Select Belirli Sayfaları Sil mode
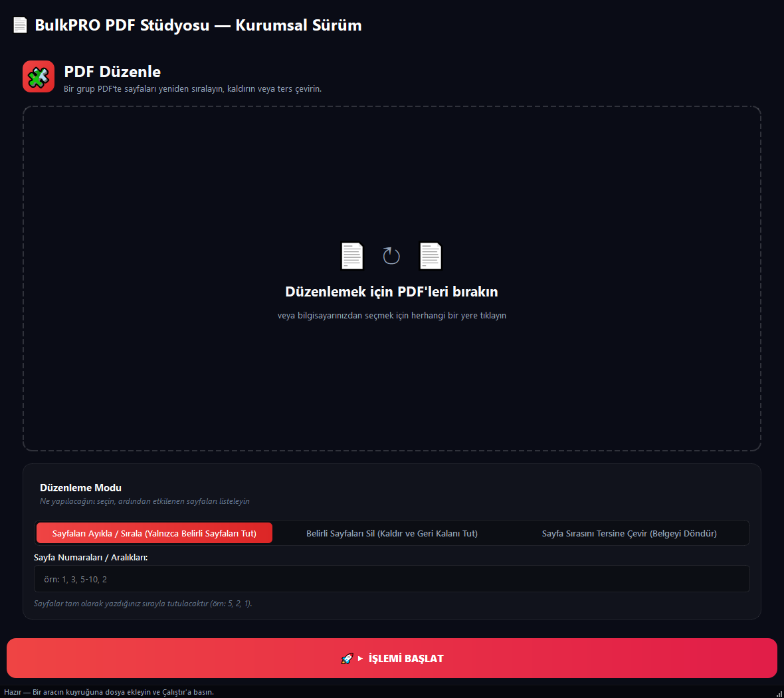The image size is (784, 698). click(392, 533)
